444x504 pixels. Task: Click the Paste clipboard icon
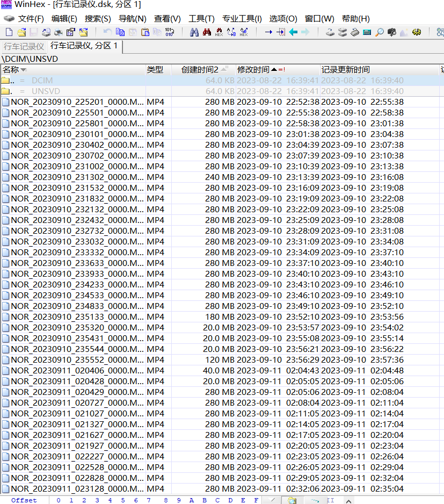[145, 32]
